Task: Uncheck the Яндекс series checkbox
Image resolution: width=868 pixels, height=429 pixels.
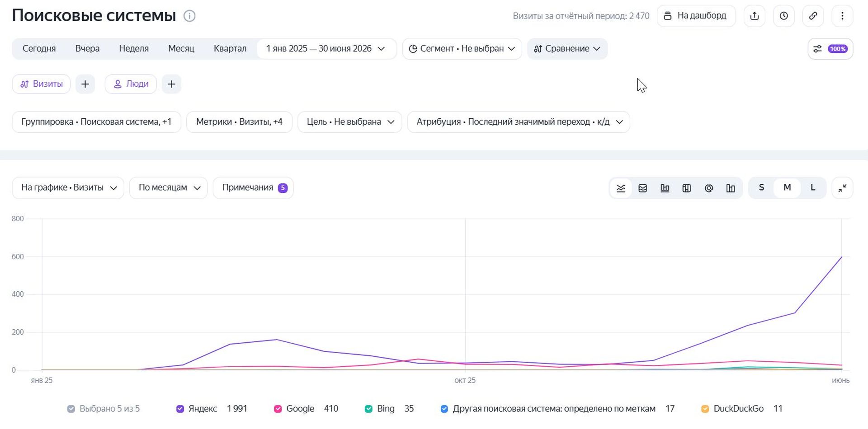Action: click(x=180, y=409)
